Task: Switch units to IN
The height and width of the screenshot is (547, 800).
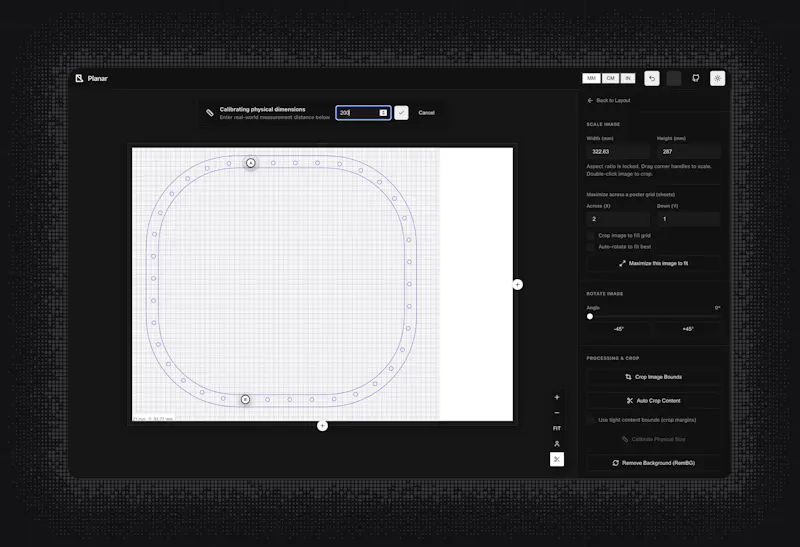Action: click(x=628, y=78)
